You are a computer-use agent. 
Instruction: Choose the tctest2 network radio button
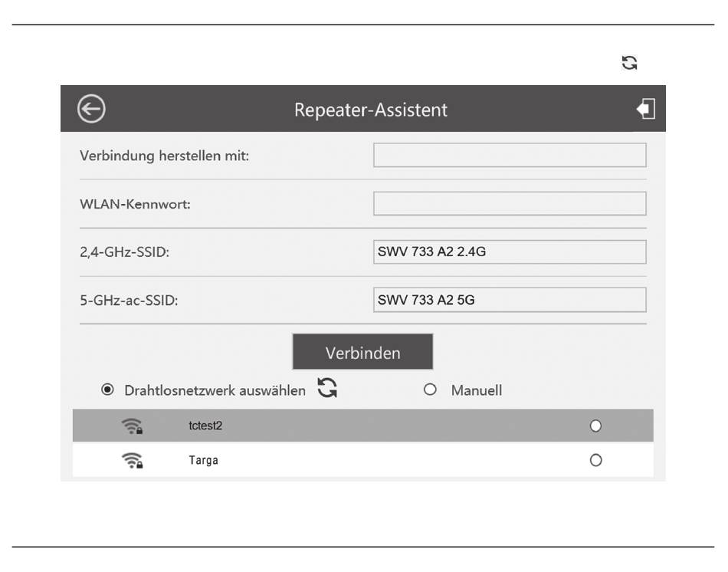coord(595,426)
